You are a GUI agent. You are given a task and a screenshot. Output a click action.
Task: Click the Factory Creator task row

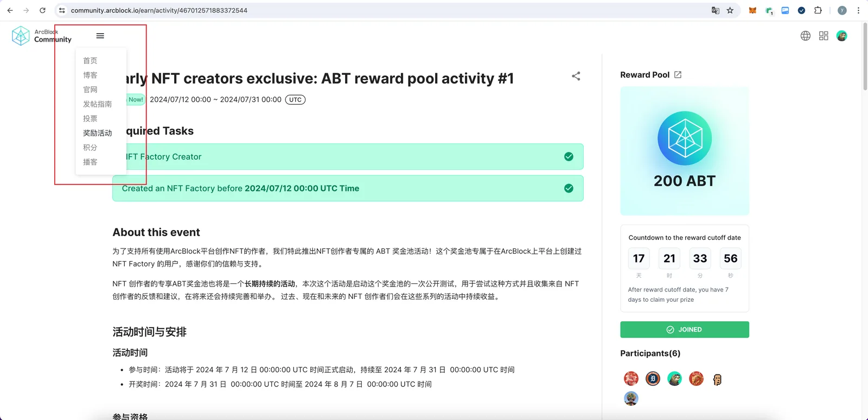tap(348, 157)
